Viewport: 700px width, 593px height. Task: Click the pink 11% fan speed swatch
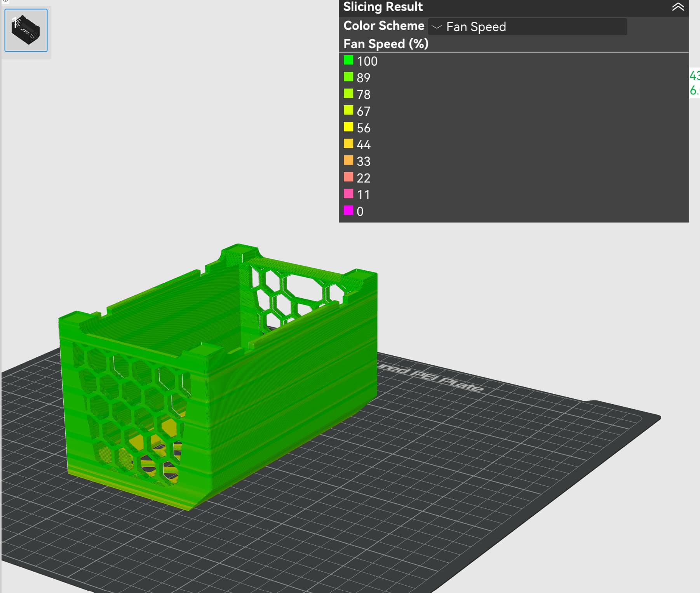pyautogui.click(x=348, y=194)
